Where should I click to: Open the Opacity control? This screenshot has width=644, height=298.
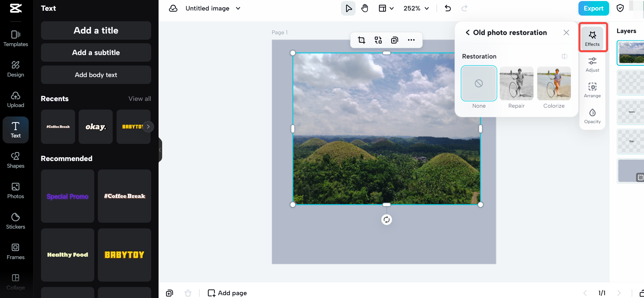click(x=592, y=116)
